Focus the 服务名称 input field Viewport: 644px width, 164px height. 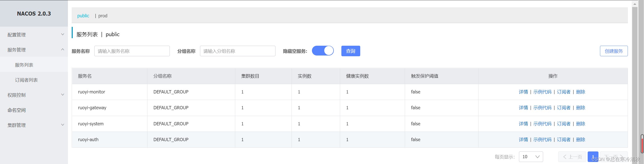point(132,51)
